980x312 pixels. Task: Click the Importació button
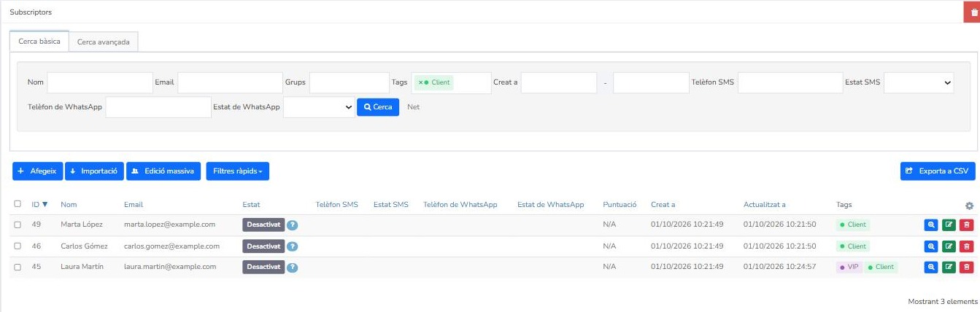pyautogui.click(x=94, y=171)
